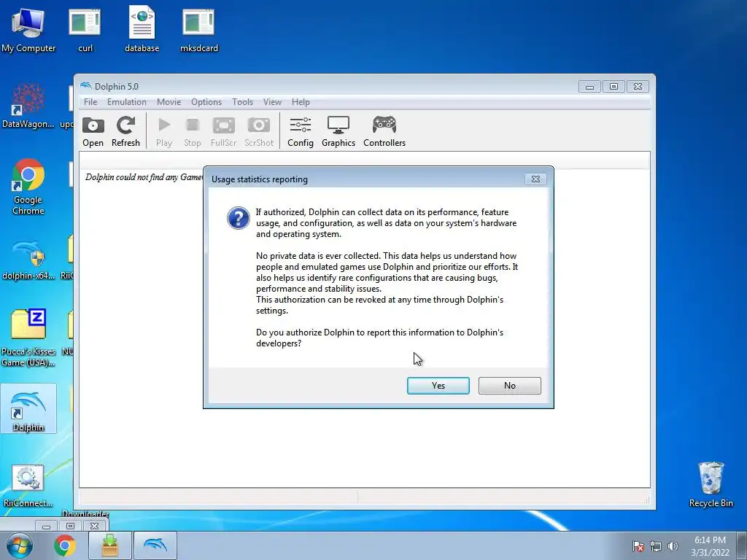Open the Windows Start menu
The width and height of the screenshot is (747, 560).
point(19,545)
